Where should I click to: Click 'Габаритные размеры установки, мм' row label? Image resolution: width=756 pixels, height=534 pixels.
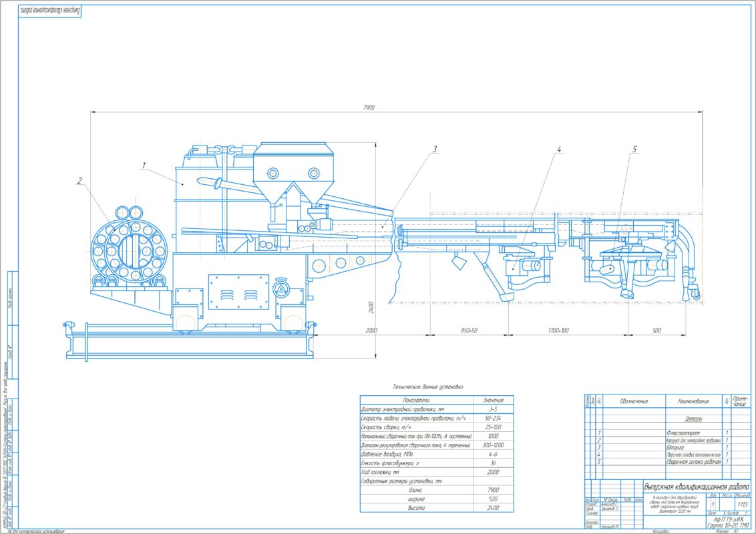(x=401, y=481)
